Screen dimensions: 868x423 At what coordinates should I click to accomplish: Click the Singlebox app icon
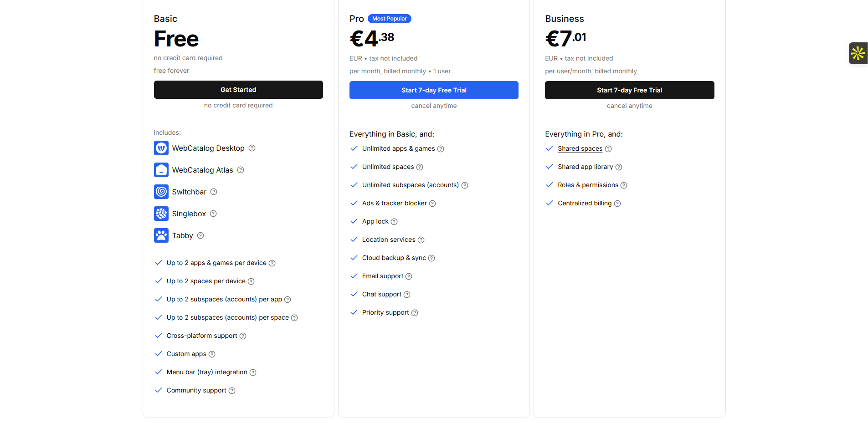coord(161,214)
